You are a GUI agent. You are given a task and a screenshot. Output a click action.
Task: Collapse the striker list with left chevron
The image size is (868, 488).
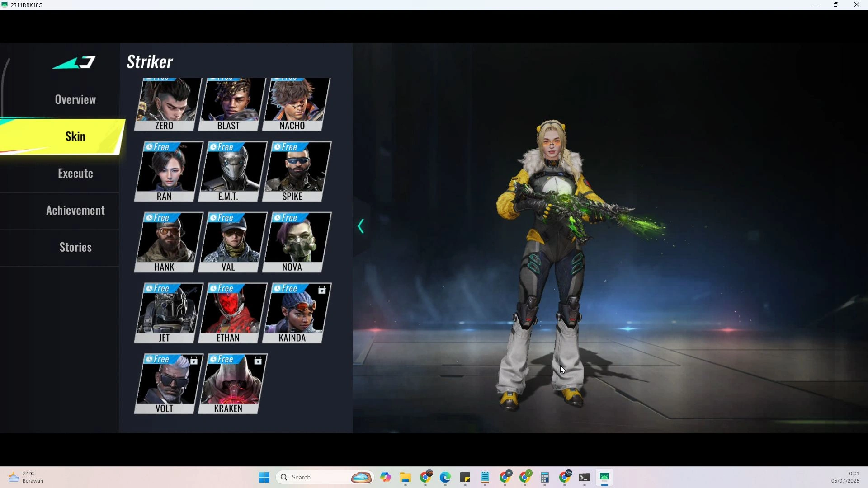(x=361, y=226)
